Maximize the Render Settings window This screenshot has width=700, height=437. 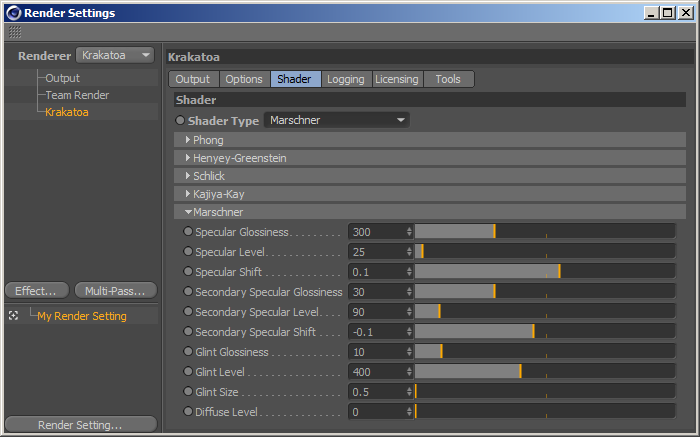(668, 13)
